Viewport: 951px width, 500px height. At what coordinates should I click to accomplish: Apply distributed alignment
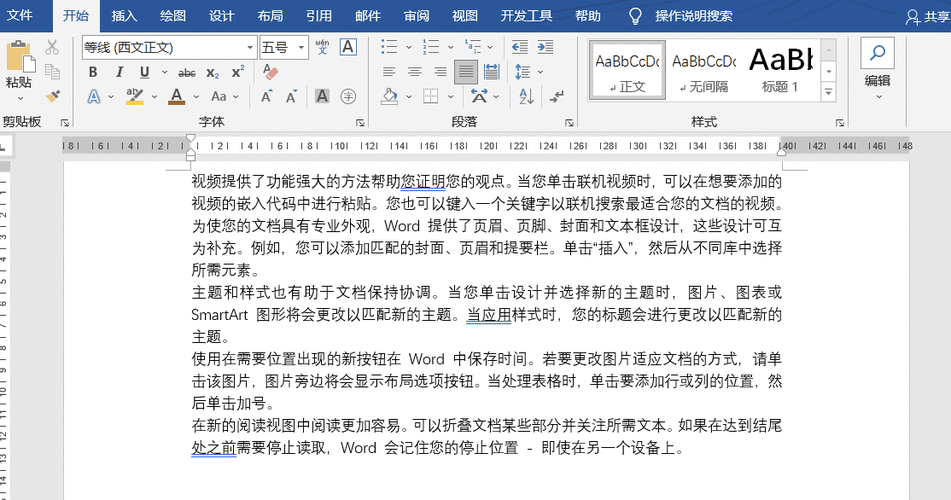click(x=492, y=72)
